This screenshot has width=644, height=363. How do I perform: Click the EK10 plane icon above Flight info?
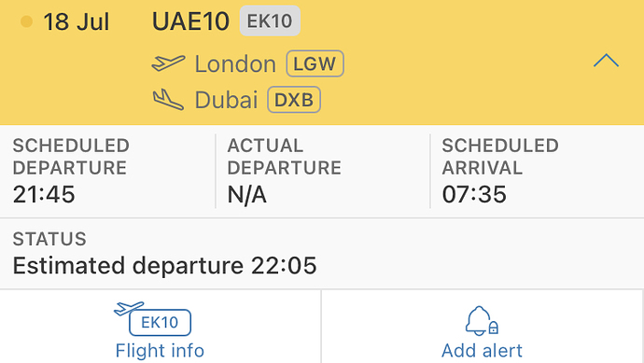pyautogui.click(x=152, y=318)
